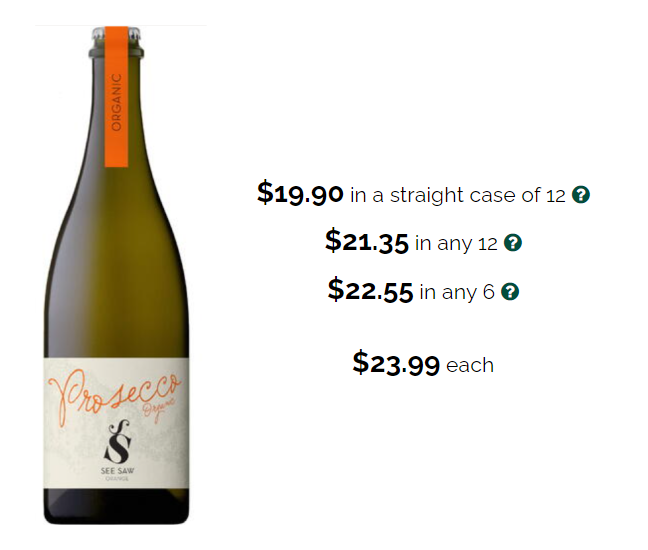The width and height of the screenshot is (648, 550).
Task: Click 'in a straight case of 12' text
Action: point(457,195)
